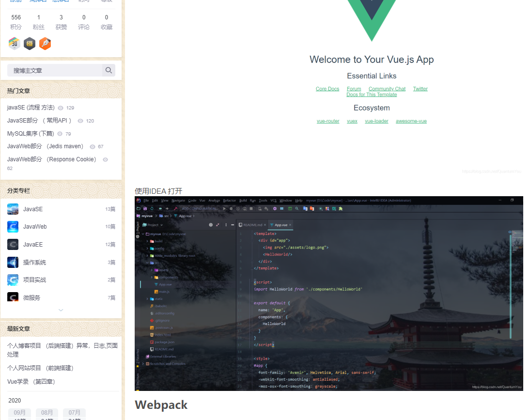This screenshot has width=530, height=420.
Task: Click the build hammer icon in the IDEA toolbar
Action: [x=175, y=208]
